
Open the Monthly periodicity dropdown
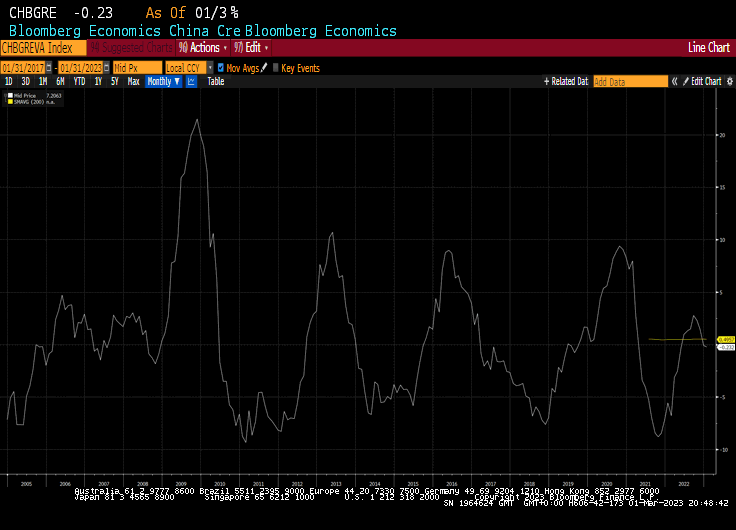click(162, 82)
